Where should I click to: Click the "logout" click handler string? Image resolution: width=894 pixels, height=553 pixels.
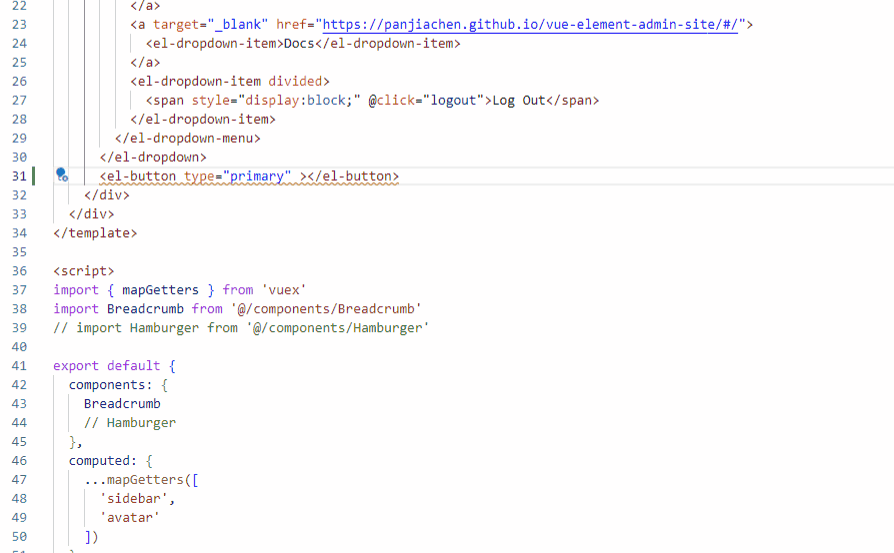click(454, 100)
